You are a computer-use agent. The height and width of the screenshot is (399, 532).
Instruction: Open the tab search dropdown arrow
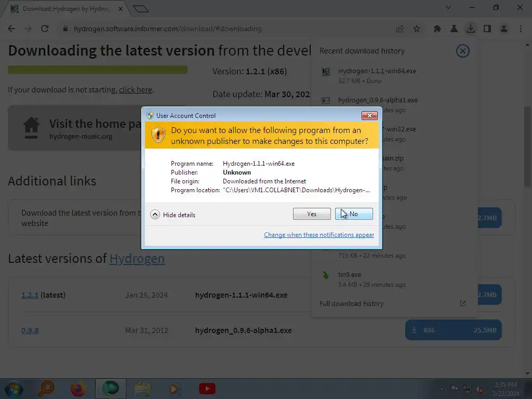pos(448,7)
